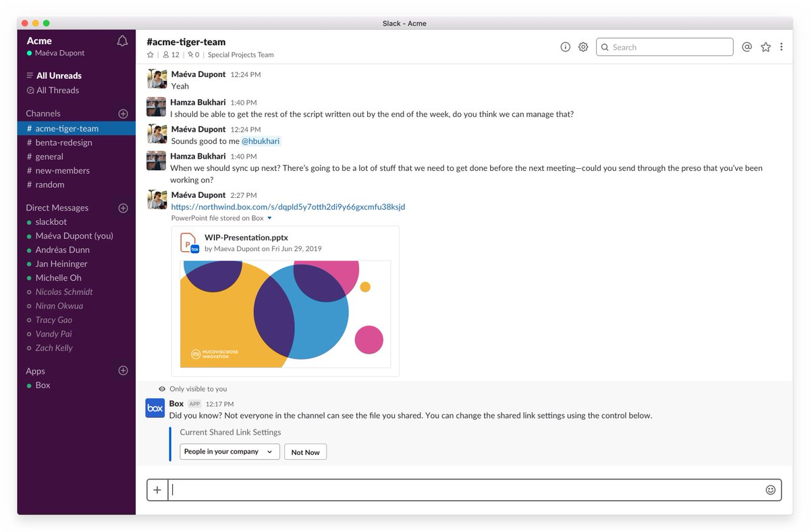Add an app with plus icon
This screenshot has width=810, height=532.
pos(123,371)
